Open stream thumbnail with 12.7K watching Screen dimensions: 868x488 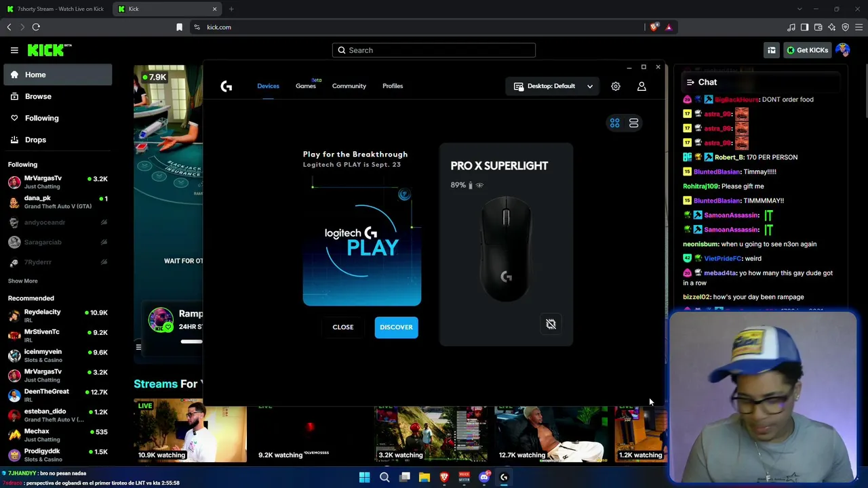coord(551,434)
